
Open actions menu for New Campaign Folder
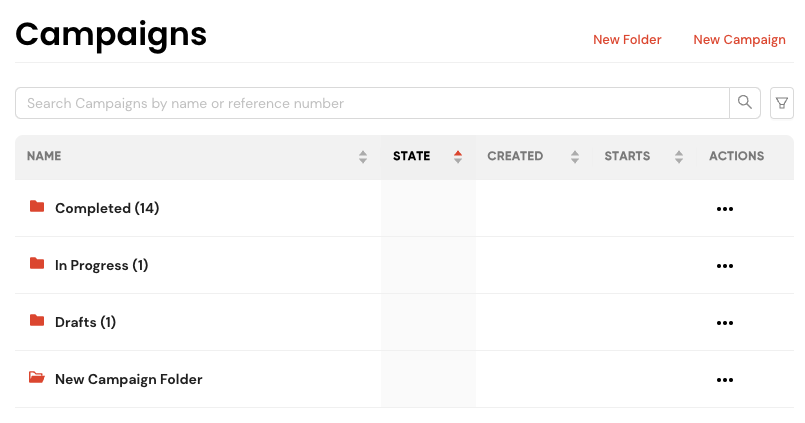[724, 380]
